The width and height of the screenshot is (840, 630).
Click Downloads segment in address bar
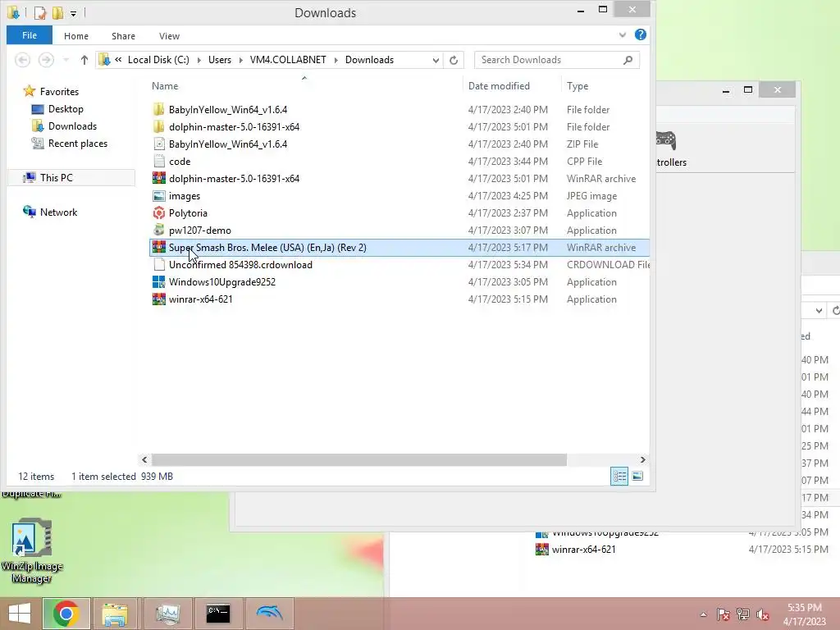(x=370, y=60)
